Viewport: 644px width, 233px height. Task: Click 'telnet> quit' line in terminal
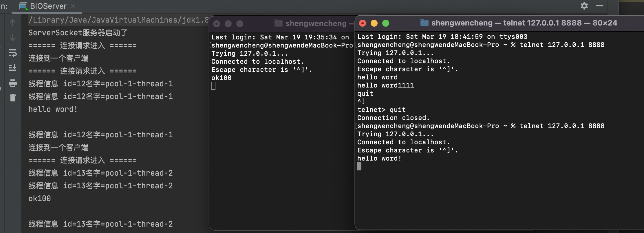tap(381, 110)
